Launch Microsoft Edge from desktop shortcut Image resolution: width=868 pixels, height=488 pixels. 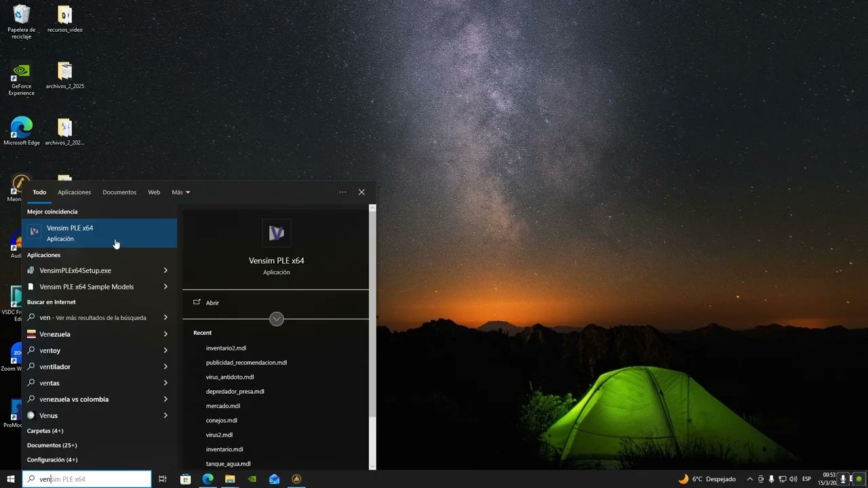[22, 131]
